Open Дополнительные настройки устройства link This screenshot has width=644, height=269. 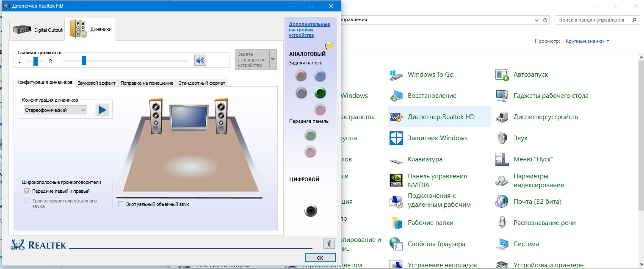pyautogui.click(x=309, y=30)
